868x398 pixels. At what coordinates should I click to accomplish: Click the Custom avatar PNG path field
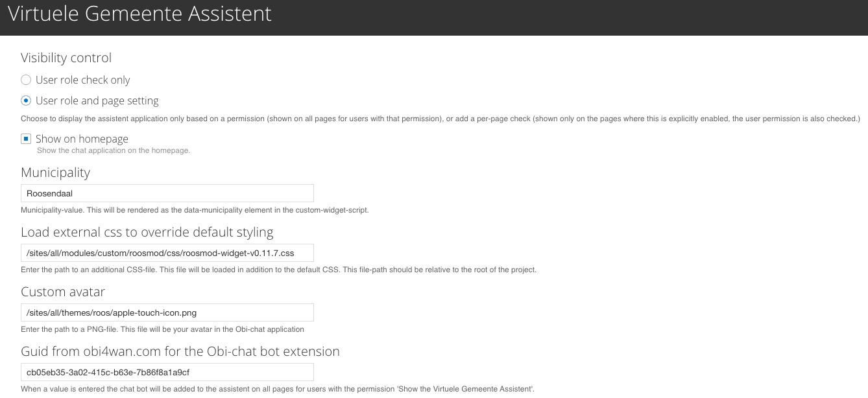(167, 312)
